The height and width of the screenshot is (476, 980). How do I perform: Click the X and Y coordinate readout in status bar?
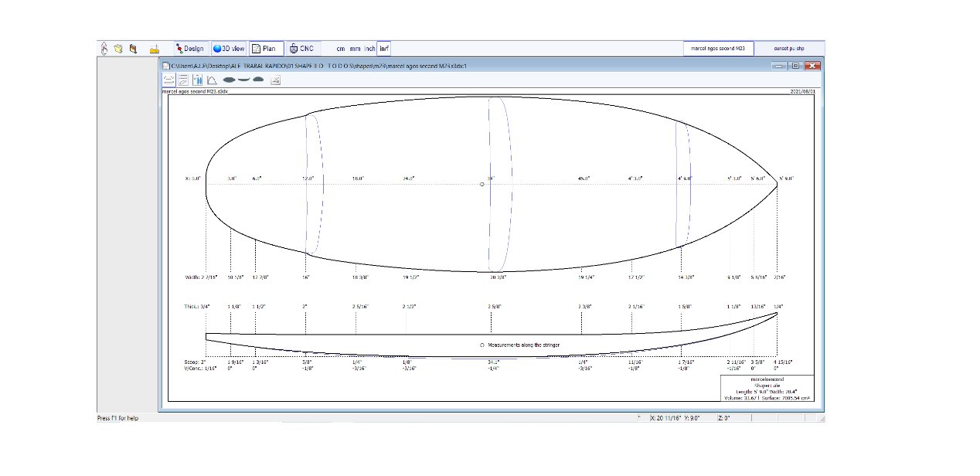[x=675, y=418]
